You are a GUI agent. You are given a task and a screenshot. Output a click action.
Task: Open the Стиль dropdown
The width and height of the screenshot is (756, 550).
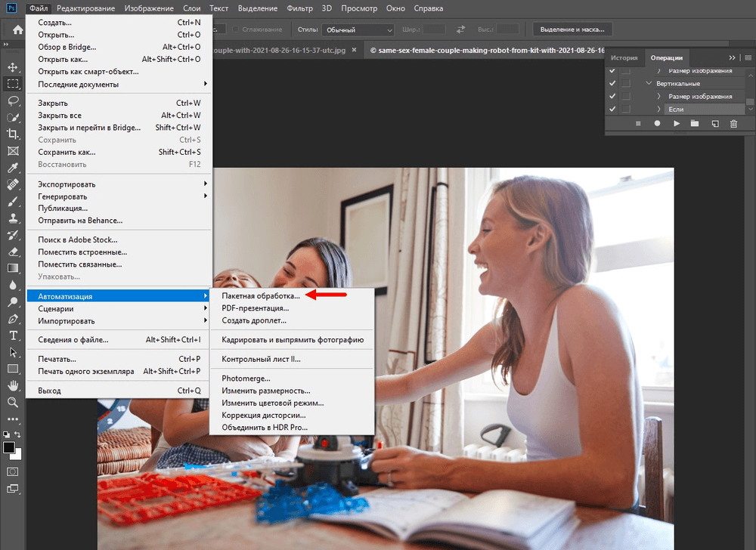[x=358, y=30]
